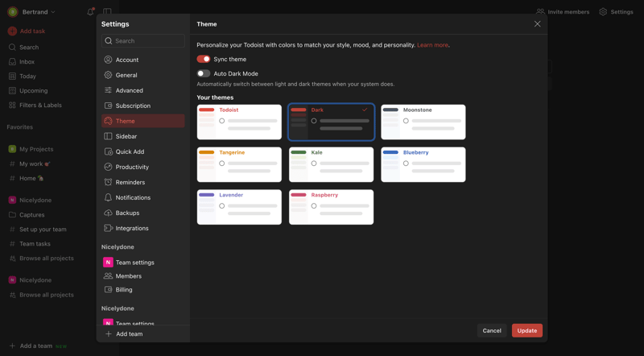
Task: Open the Bertrand account dropdown
Action: tap(31, 12)
